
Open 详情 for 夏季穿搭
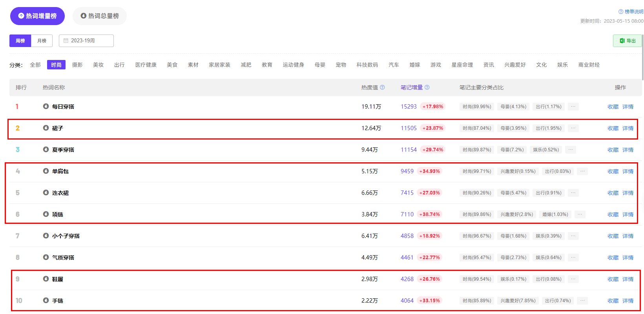[628, 150]
